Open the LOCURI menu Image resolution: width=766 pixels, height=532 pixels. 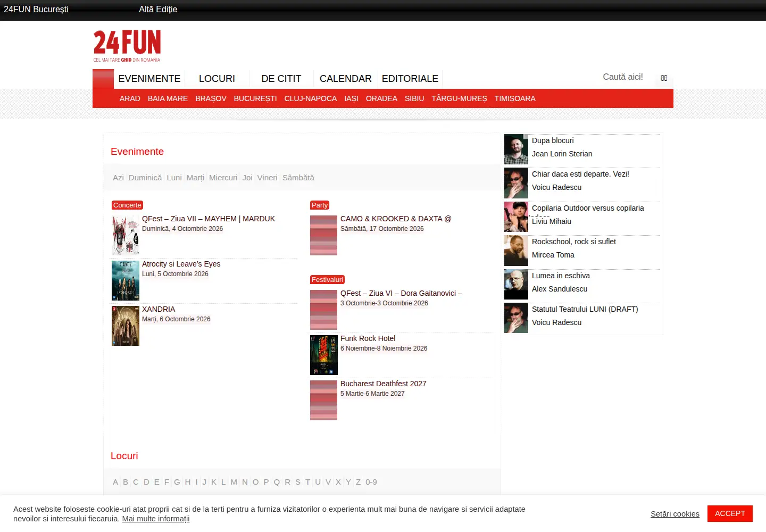(217, 79)
